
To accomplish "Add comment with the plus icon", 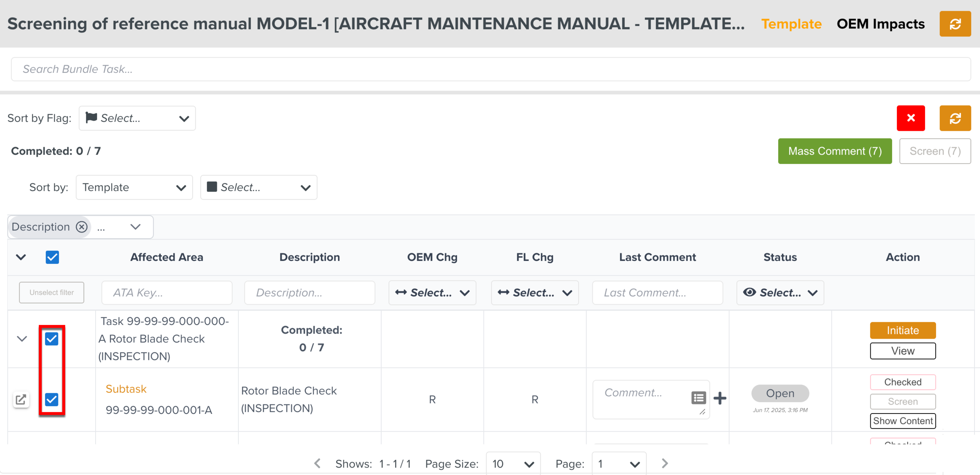I will pos(720,398).
